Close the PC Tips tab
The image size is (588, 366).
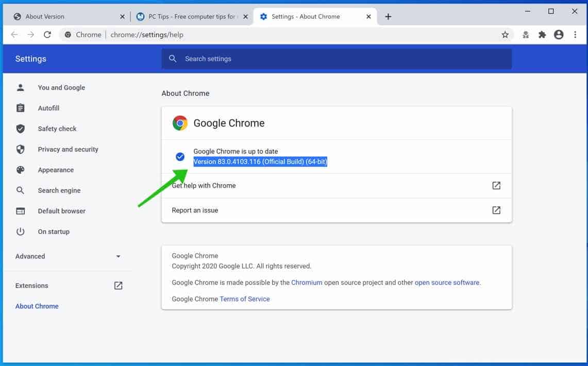point(245,17)
